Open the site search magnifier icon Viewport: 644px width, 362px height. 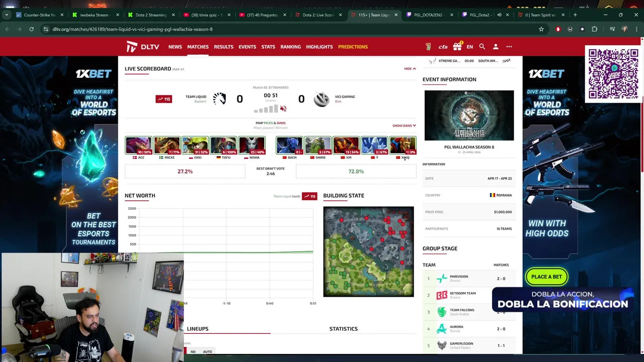(482, 47)
